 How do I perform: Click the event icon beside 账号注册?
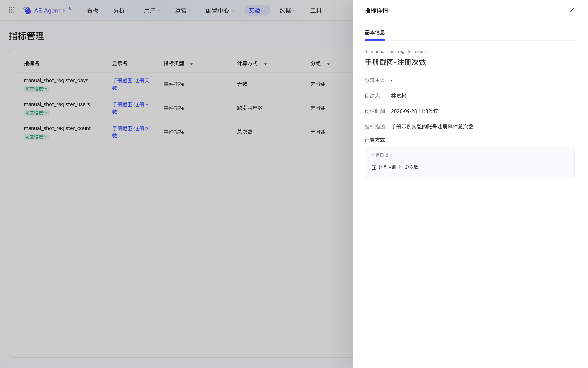click(374, 167)
